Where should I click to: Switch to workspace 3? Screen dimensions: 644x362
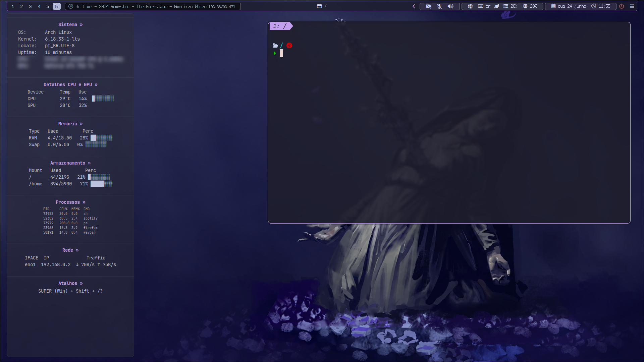click(30, 6)
